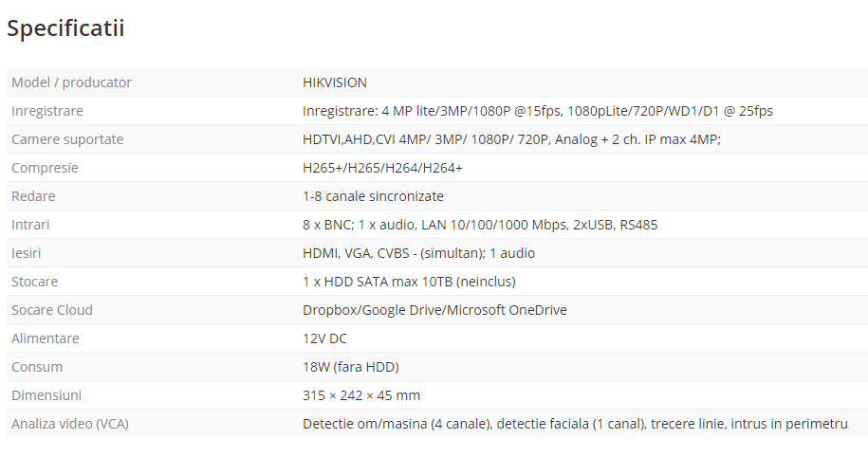Select the Iesiri row label
This screenshot has height=457, width=868.
[x=27, y=253]
